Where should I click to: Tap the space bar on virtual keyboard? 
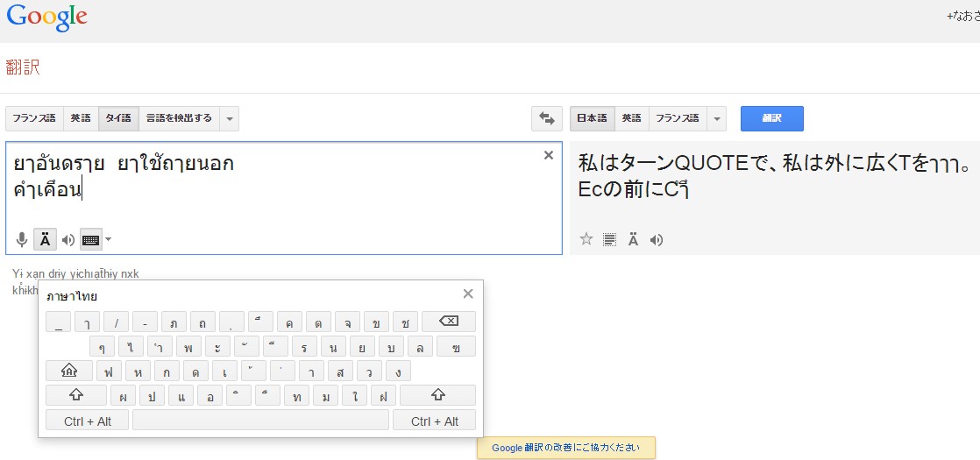260,421
